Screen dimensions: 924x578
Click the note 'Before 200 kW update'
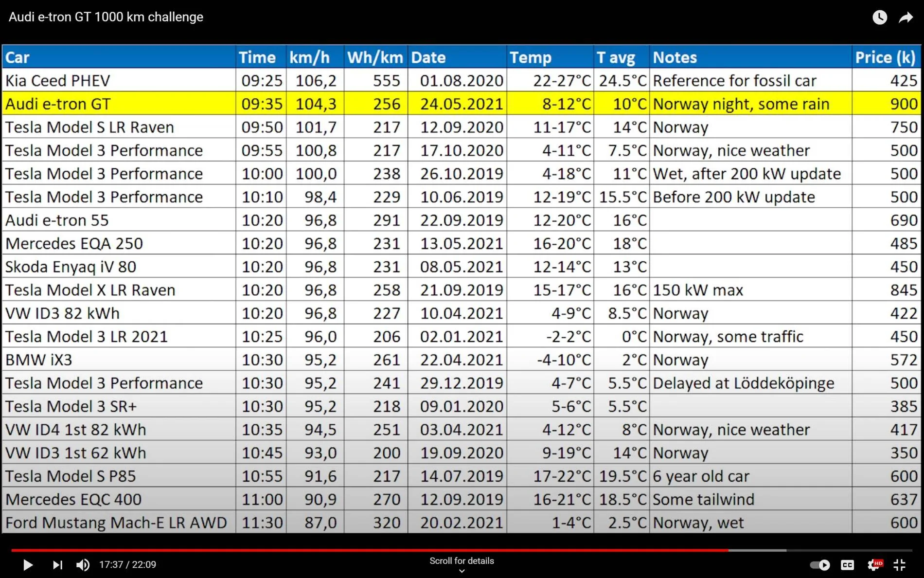[x=734, y=197]
